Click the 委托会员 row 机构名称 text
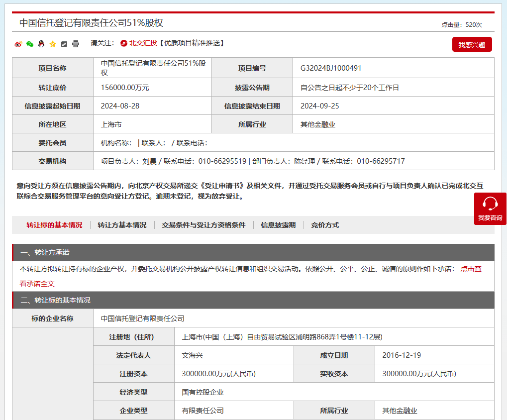507x420 pixels. tap(116, 143)
